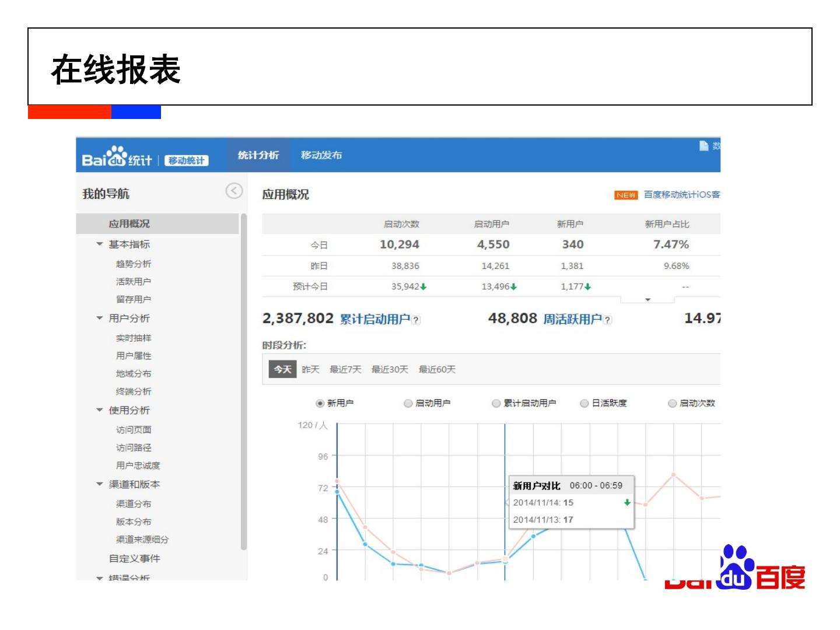Choose the 日活跃度 radio option

pos(584,403)
